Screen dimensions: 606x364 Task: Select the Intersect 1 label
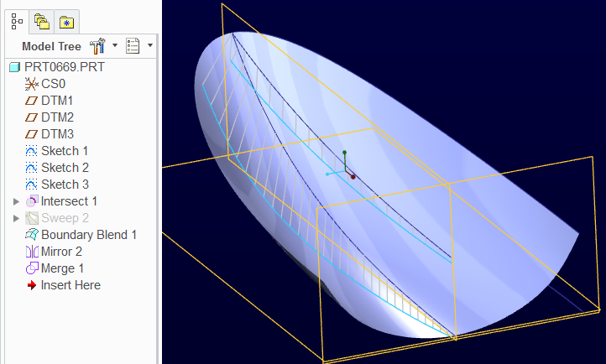click(69, 201)
